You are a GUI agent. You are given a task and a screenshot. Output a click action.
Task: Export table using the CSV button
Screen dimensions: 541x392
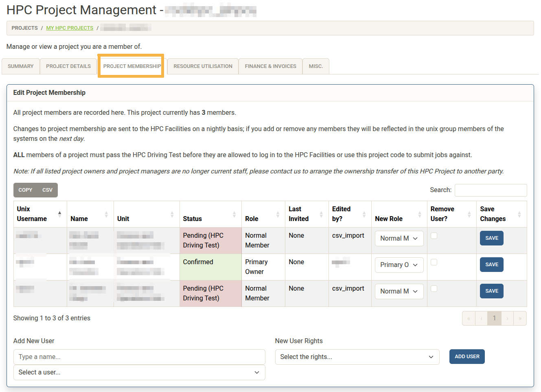pyautogui.click(x=47, y=190)
